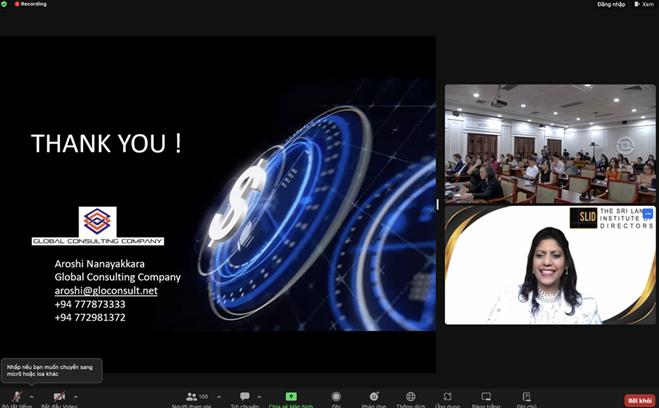Open the Ghi chú notes icon
The image size is (659, 408).
525,398
